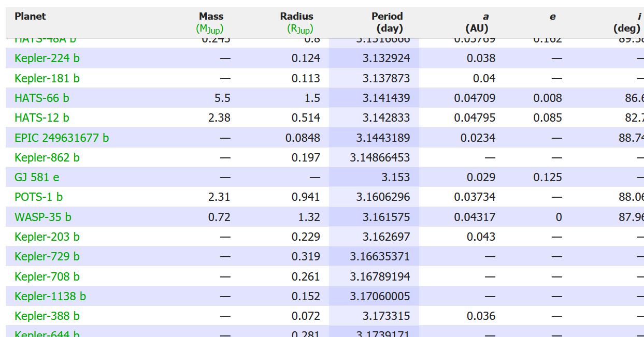
Task: Sort table by Period (day) header
Action: [x=387, y=22]
